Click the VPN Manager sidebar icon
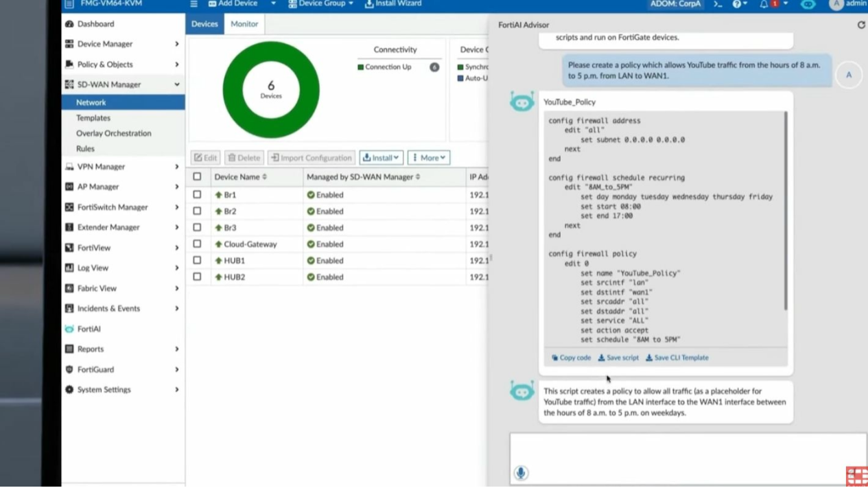 (69, 167)
